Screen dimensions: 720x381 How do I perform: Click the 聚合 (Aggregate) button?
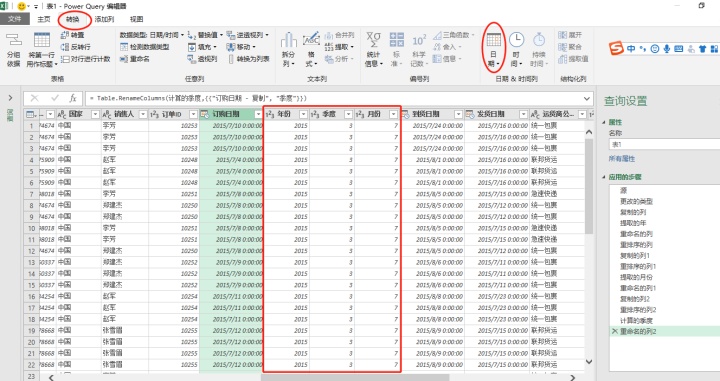point(570,47)
